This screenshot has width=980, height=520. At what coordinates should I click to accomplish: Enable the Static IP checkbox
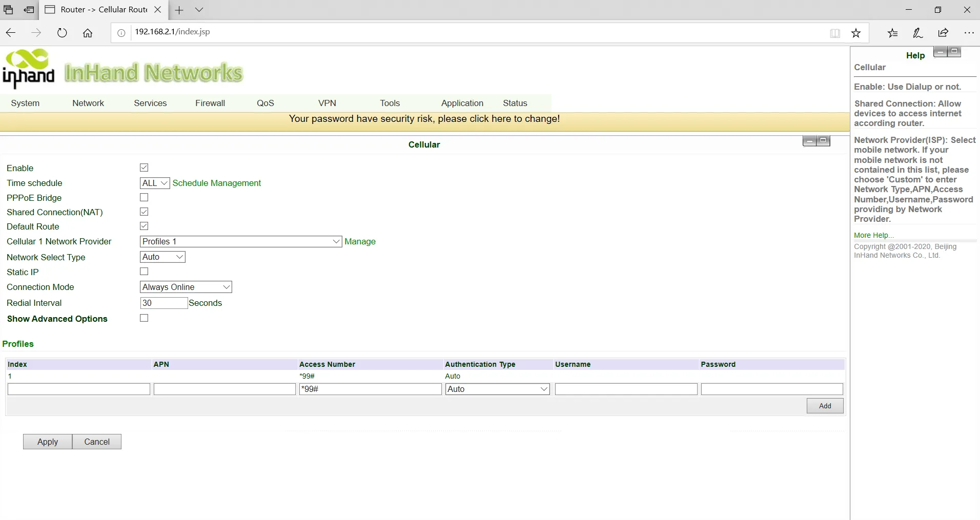click(x=144, y=272)
